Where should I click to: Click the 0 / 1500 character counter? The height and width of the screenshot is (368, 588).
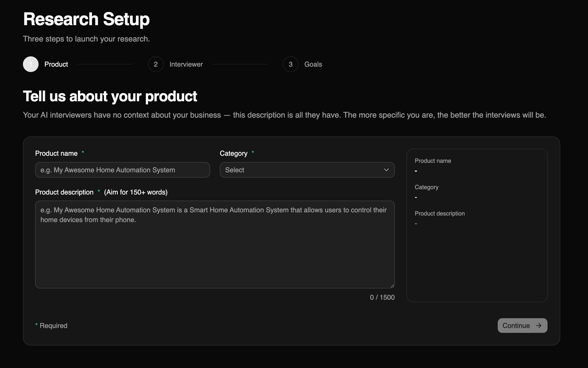pos(382,297)
